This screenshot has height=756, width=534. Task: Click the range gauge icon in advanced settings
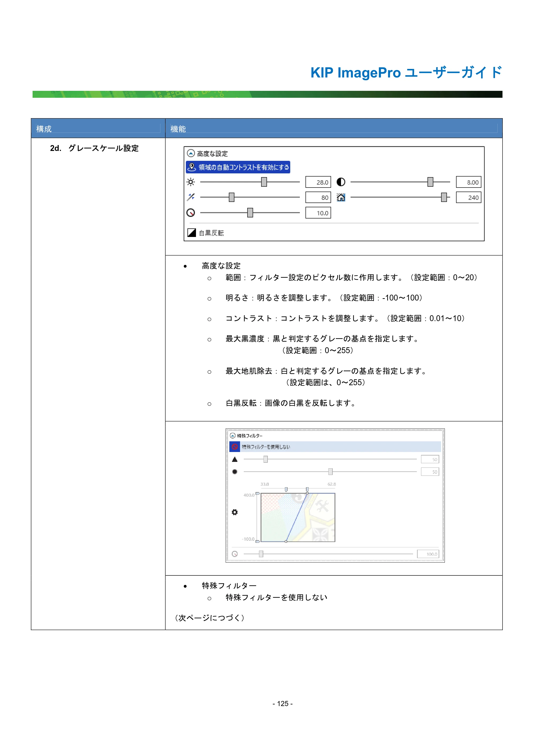click(x=190, y=213)
